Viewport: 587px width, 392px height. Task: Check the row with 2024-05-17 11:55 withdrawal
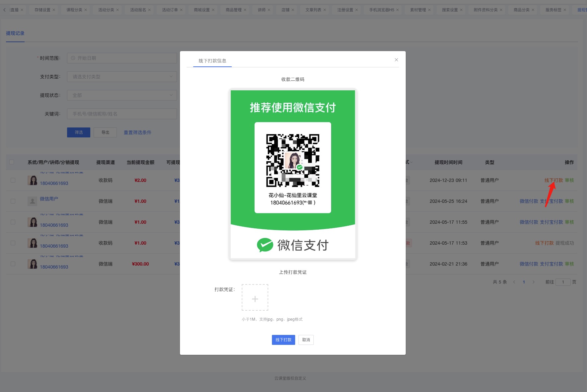(x=13, y=222)
